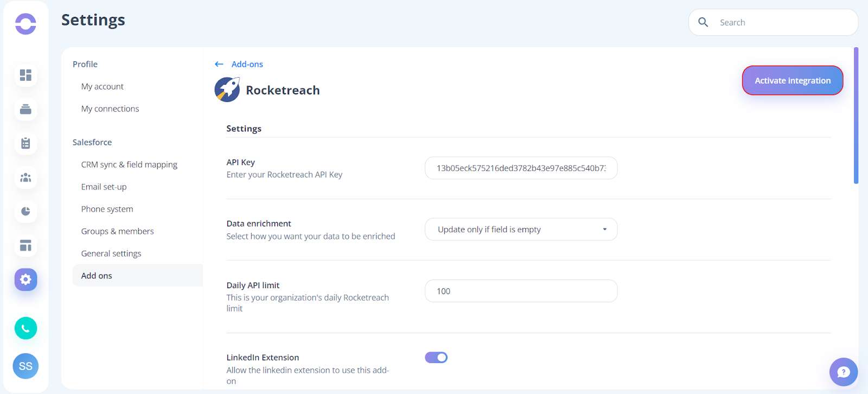Open Groups & members
The width and height of the screenshot is (868, 394).
click(x=117, y=231)
